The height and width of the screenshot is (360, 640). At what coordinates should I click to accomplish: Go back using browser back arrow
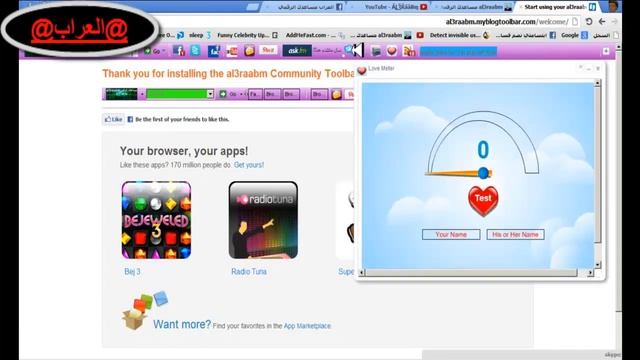pyautogui.click(x=602, y=22)
